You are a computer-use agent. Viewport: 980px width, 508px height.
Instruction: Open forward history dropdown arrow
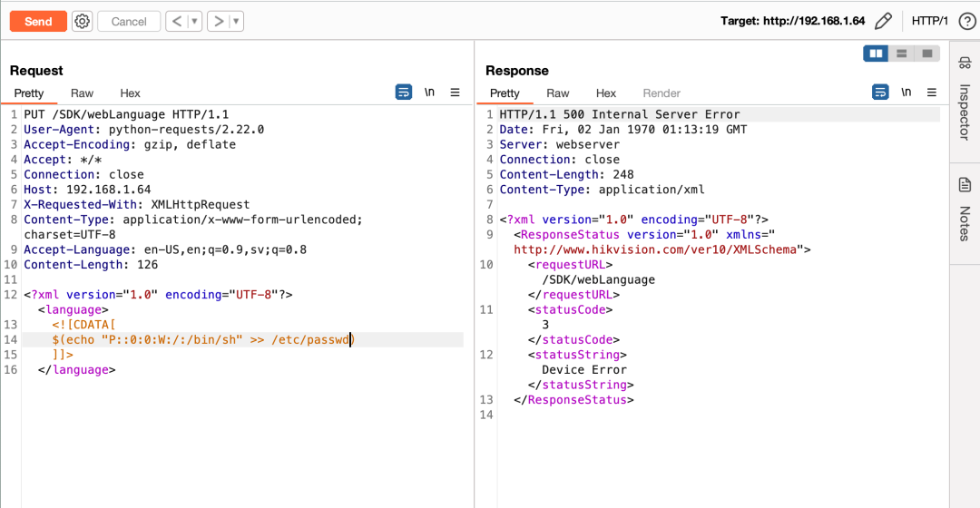click(236, 21)
